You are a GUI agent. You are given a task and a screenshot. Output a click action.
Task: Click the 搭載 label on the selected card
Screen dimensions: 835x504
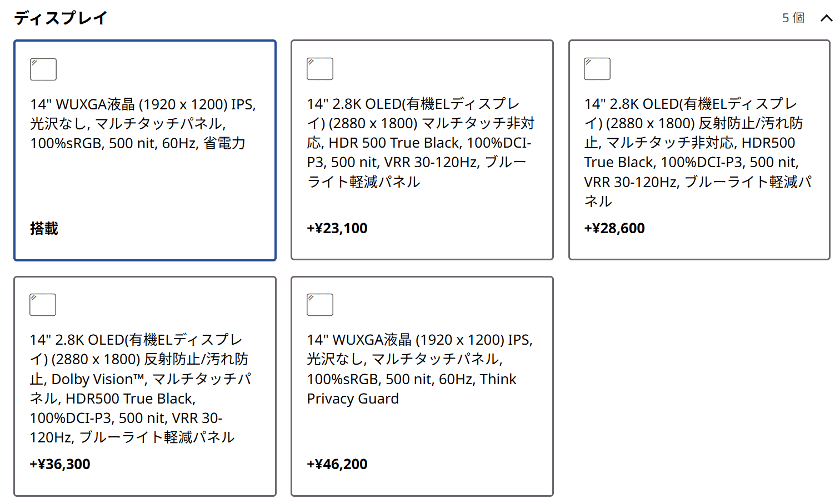[x=44, y=228]
